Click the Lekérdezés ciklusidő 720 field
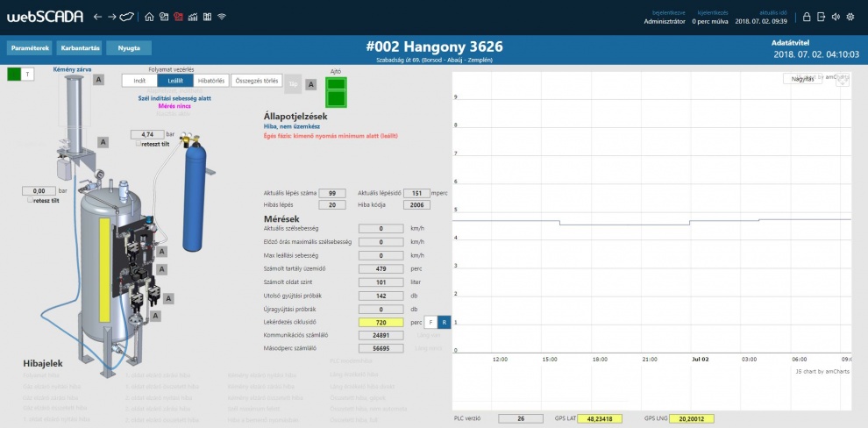This screenshot has height=428, width=868. tap(381, 323)
